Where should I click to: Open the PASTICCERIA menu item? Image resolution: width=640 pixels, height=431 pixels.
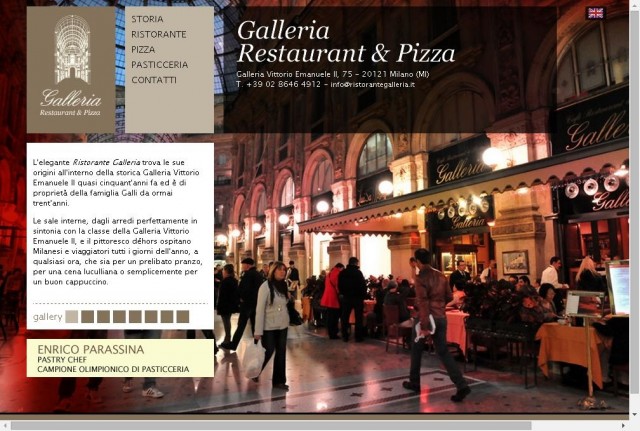pyautogui.click(x=160, y=64)
